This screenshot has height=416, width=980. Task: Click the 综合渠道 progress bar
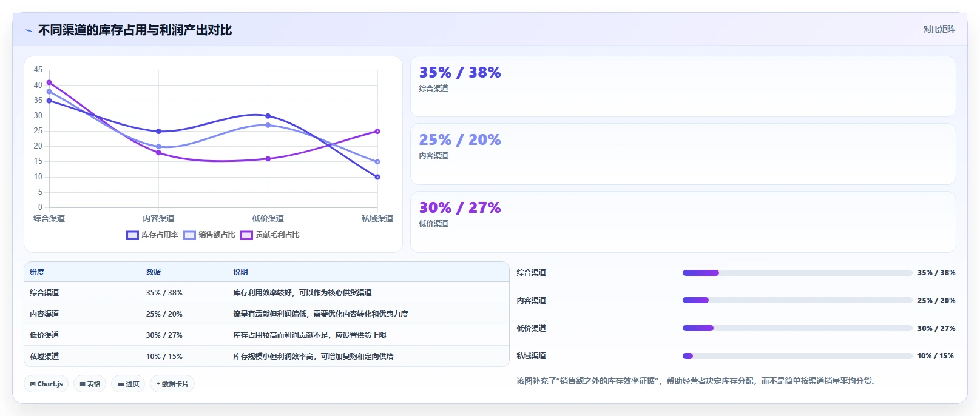coord(797,273)
